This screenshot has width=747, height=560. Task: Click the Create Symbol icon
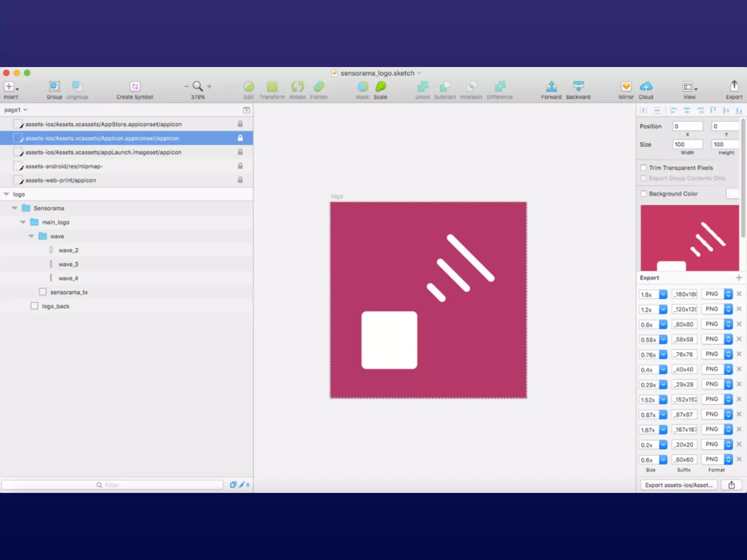tap(135, 86)
